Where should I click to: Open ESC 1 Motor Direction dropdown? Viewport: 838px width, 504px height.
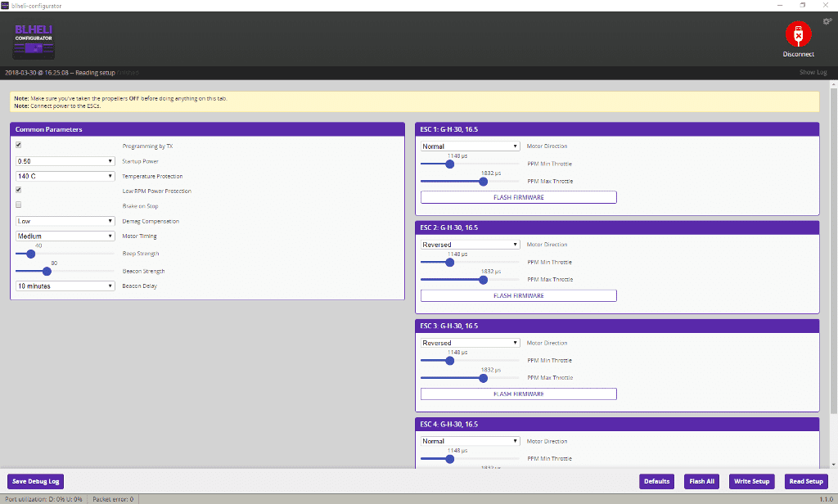[x=471, y=146]
